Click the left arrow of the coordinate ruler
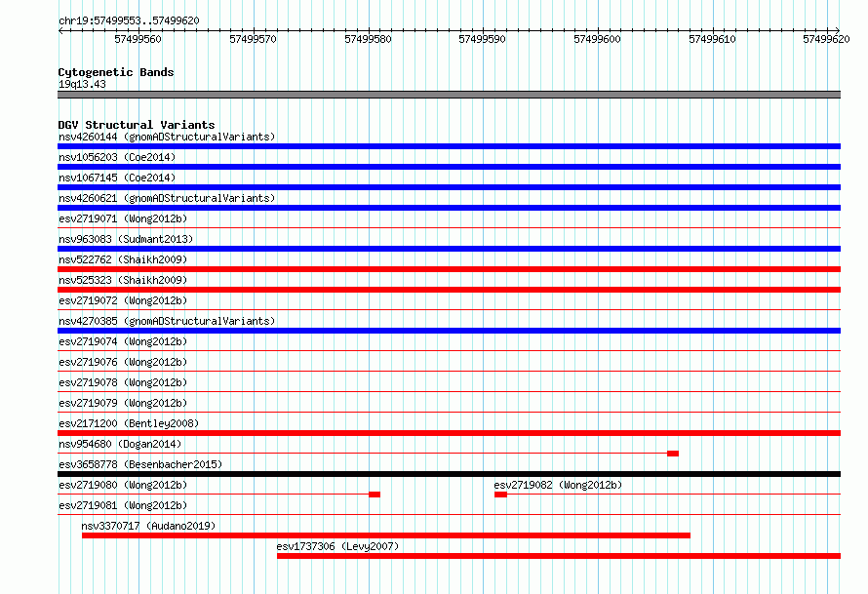Screen dimensions: 868x594 point(60,30)
